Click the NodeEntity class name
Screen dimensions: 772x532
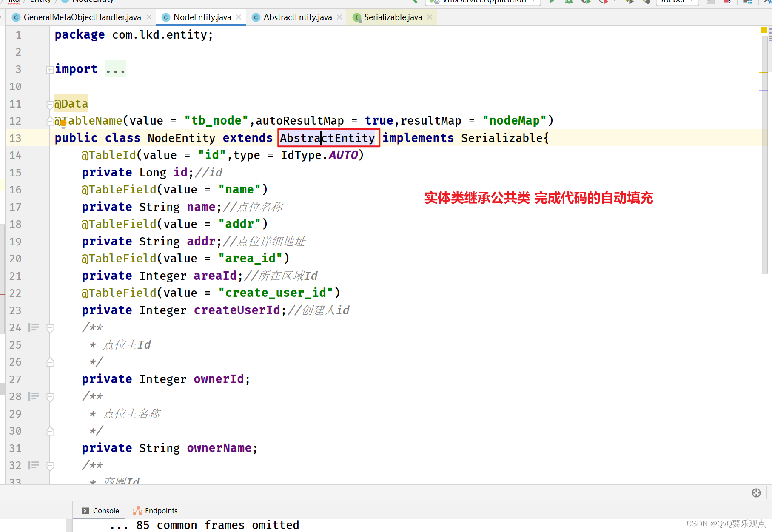tap(182, 138)
